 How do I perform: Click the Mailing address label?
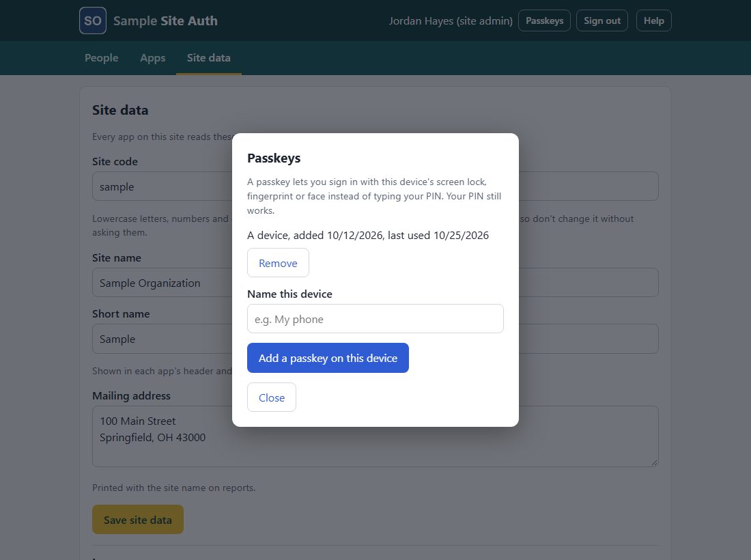point(131,395)
